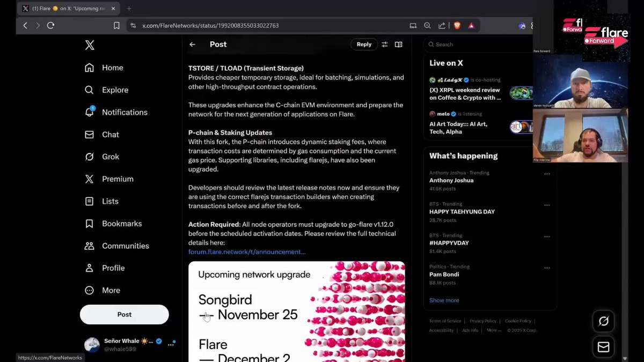Click Show more under trends
Screen dimensions: 644x362
444,300
